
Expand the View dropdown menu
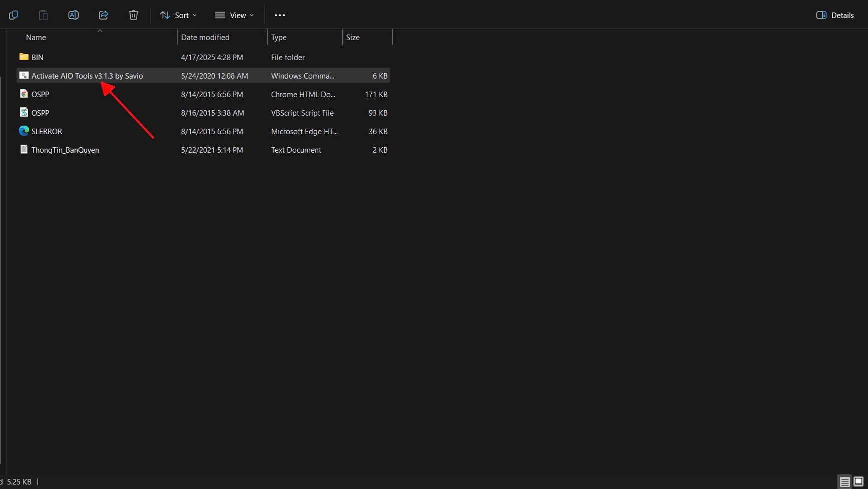[234, 15]
